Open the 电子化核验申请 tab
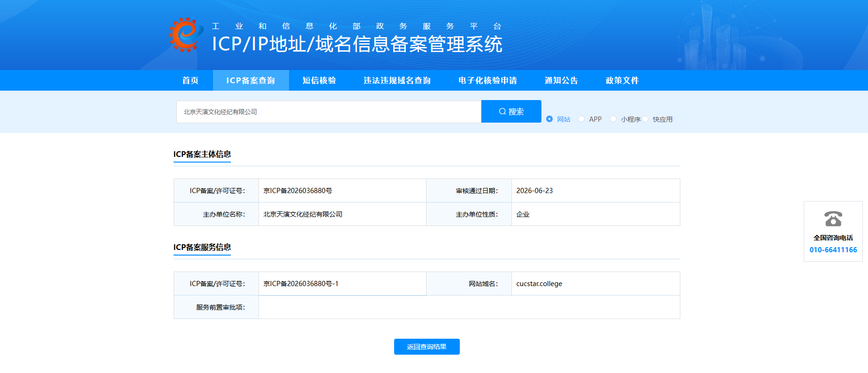Viewport: 868px width, 373px height. 487,80
